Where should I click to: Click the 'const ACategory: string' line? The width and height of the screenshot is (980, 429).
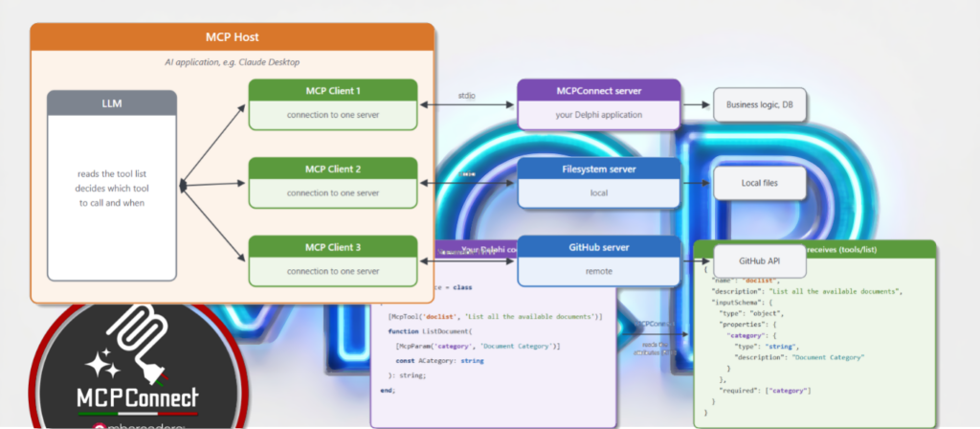[439, 361]
